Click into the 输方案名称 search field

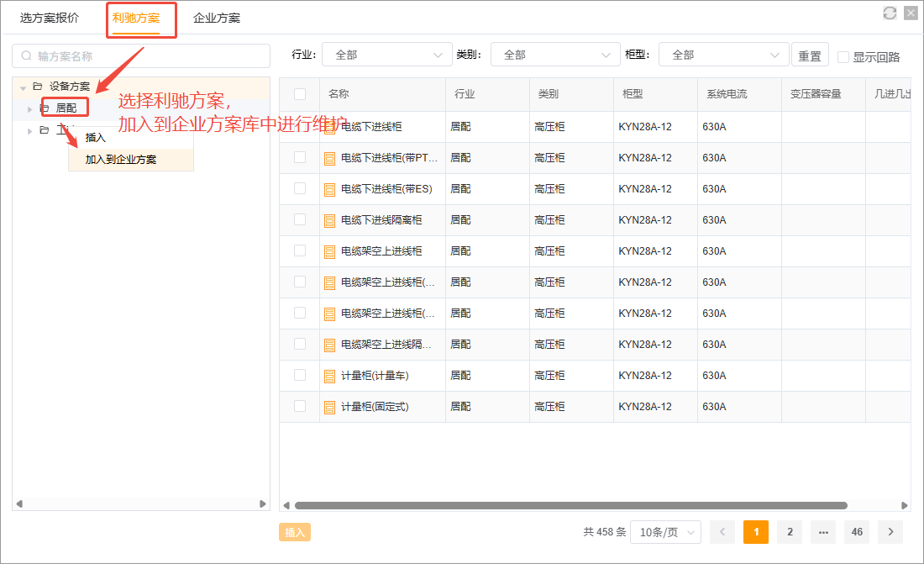tap(141, 56)
